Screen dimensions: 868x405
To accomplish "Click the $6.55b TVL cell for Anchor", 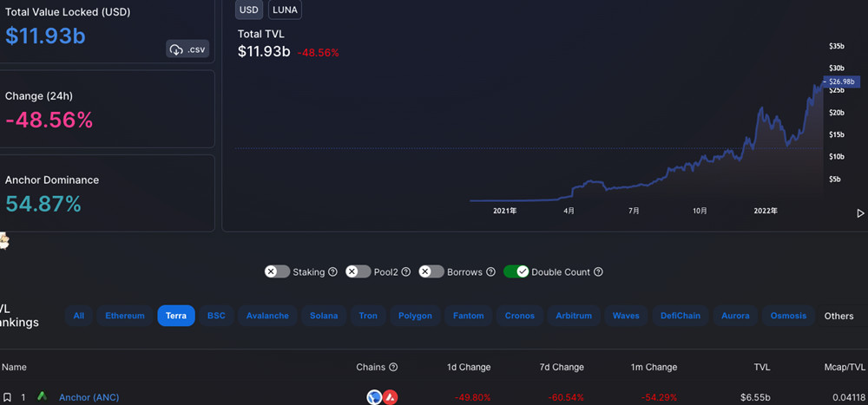I will [x=755, y=397].
